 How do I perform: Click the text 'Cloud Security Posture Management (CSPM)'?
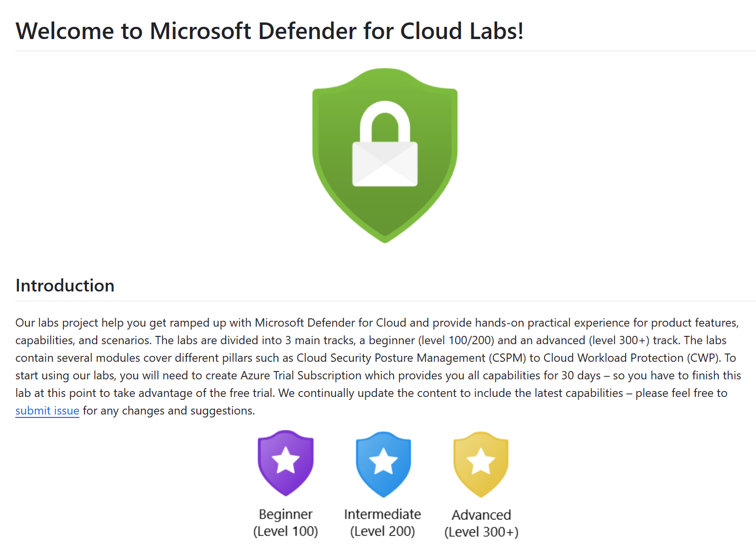tap(411, 358)
